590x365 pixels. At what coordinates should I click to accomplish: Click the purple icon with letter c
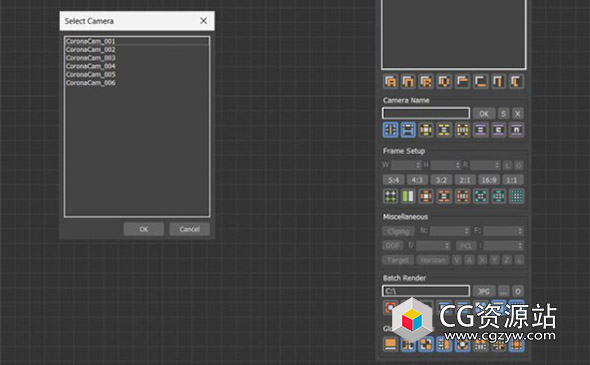click(x=499, y=130)
